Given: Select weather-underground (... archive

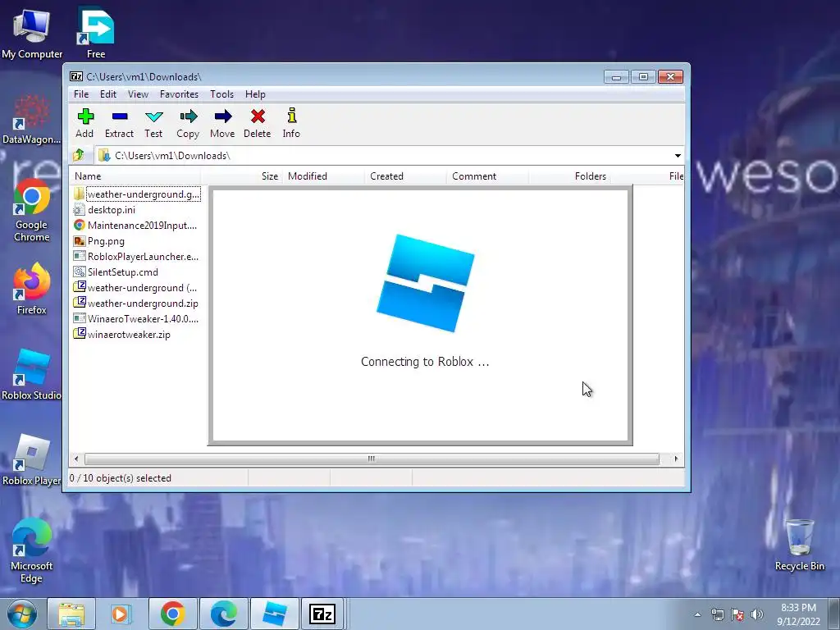Looking at the screenshot, I should point(135,288).
